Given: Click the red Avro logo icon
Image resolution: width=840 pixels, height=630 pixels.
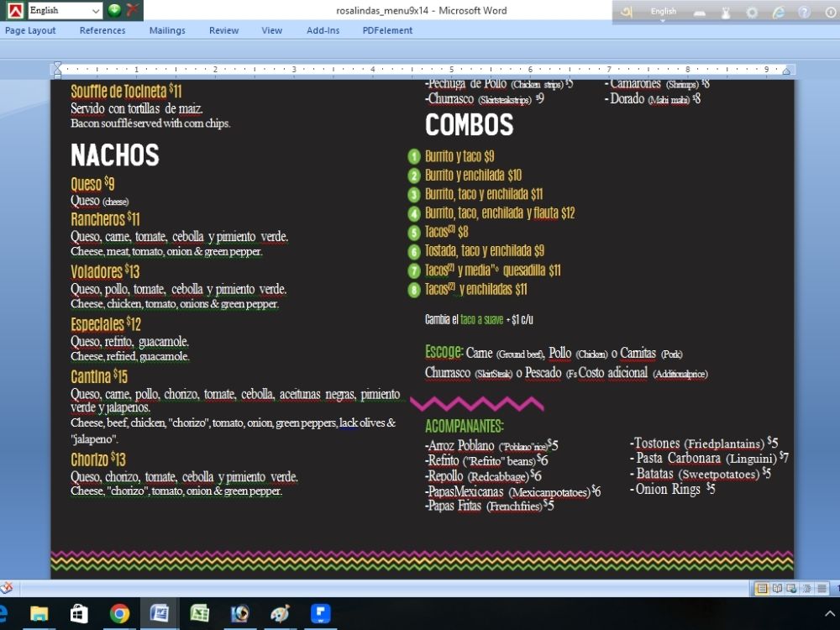Looking at the screenshot, I should click(15, 10).
